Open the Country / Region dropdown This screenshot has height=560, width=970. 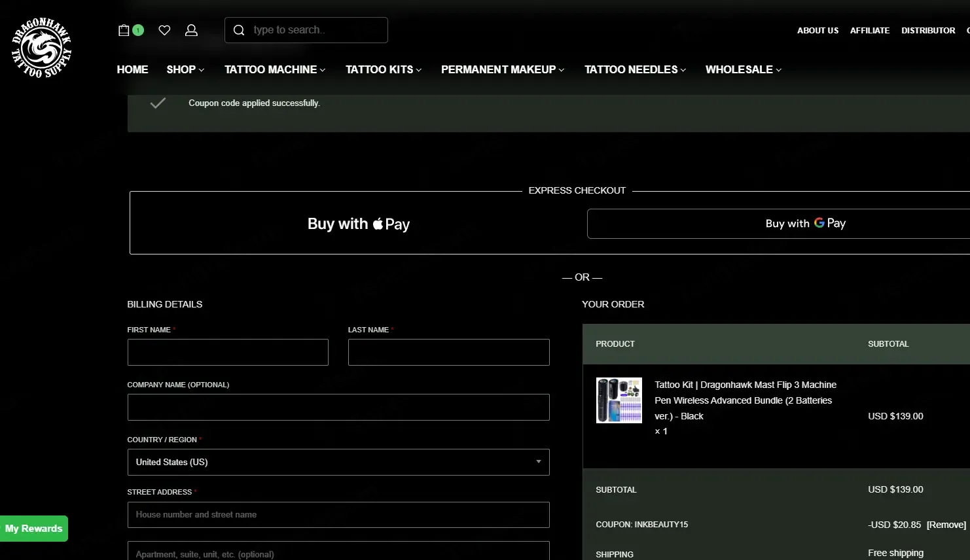[x=338, y=462]
